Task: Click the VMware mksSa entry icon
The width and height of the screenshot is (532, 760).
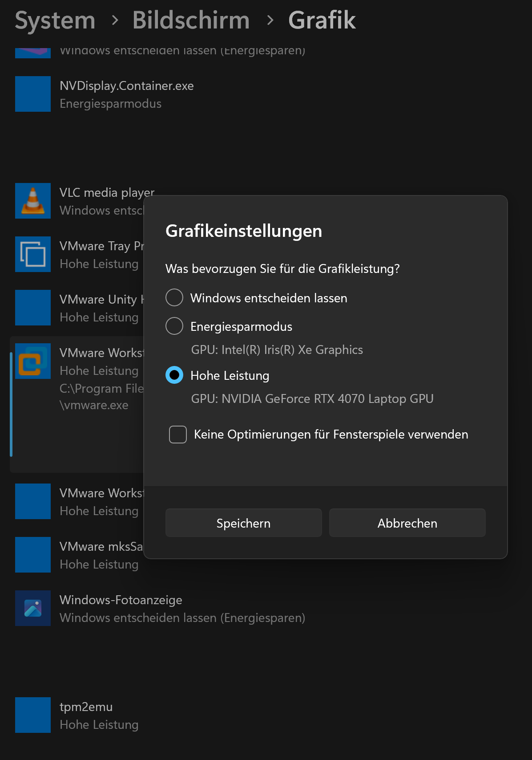Action: (x=33, y=555)
